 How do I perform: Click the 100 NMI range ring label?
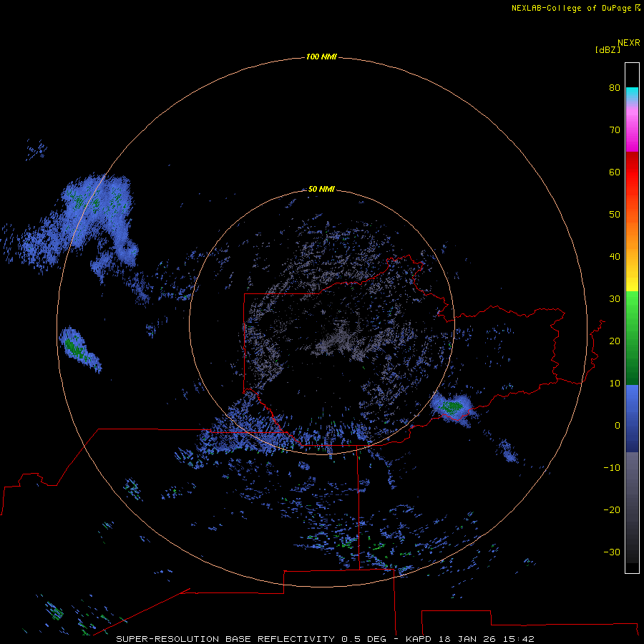[321, 57]
